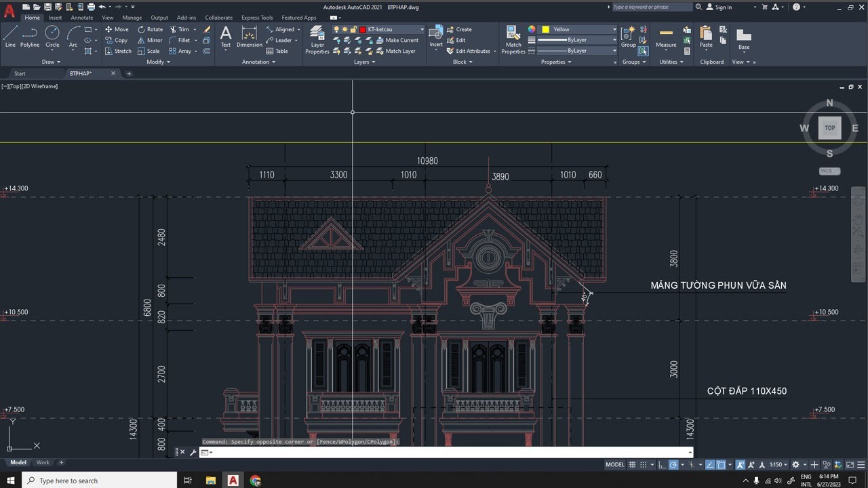
Task: Open Layer Properties manager
Action: [317, 39]
